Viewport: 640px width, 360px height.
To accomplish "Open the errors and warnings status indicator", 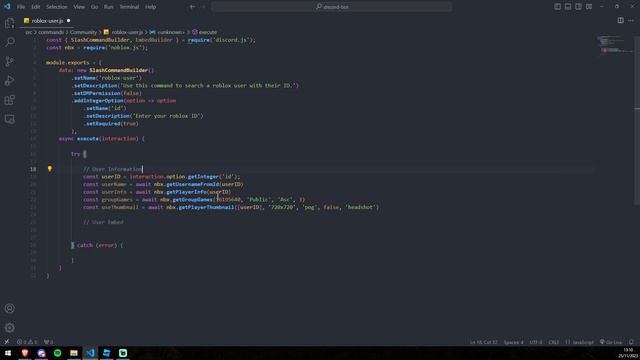I will tap(27, 342).
